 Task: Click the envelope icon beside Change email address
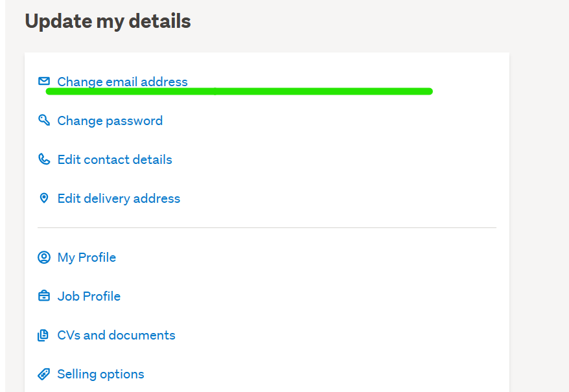coord(44,81)
